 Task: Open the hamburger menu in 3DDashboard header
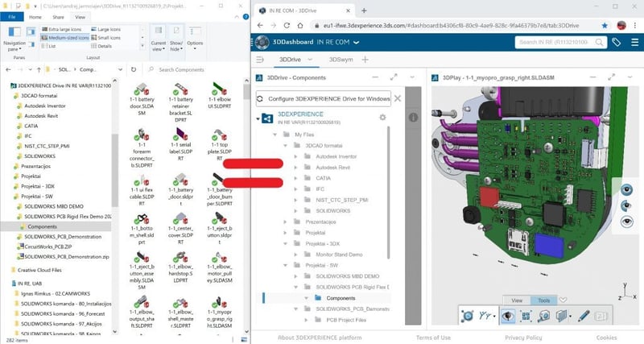coord(634,42)
